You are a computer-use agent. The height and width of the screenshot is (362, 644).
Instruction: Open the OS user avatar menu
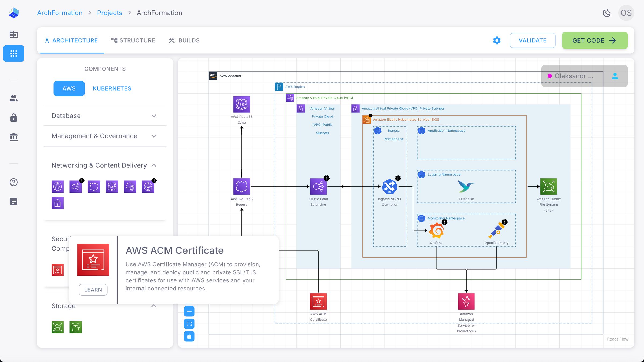(x=626, y=13)
